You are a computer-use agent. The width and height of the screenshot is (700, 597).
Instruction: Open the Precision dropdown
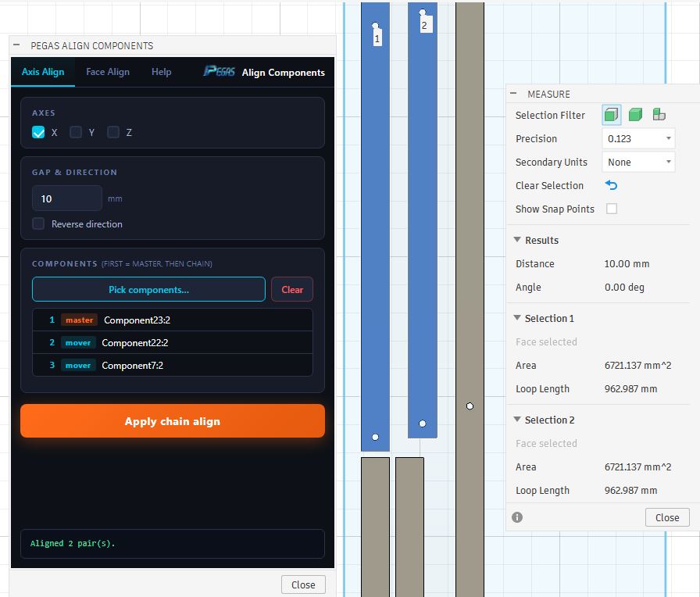point(638,138)
